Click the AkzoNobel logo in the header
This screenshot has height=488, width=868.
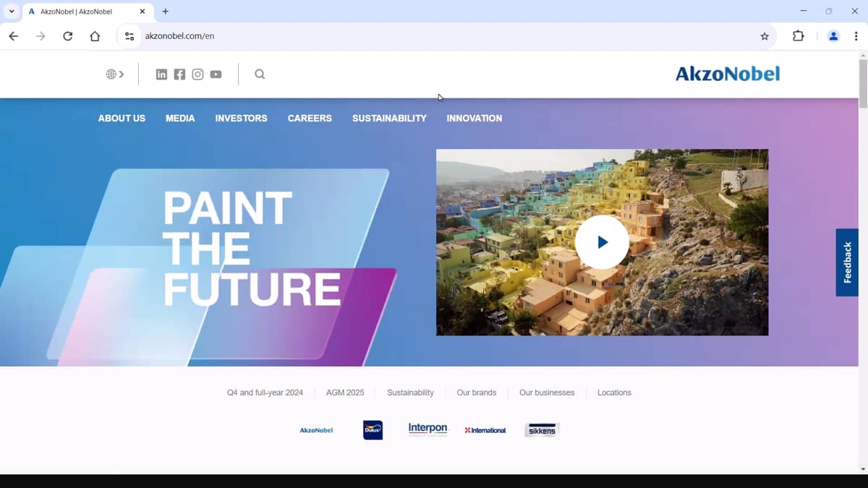[728, 73]
